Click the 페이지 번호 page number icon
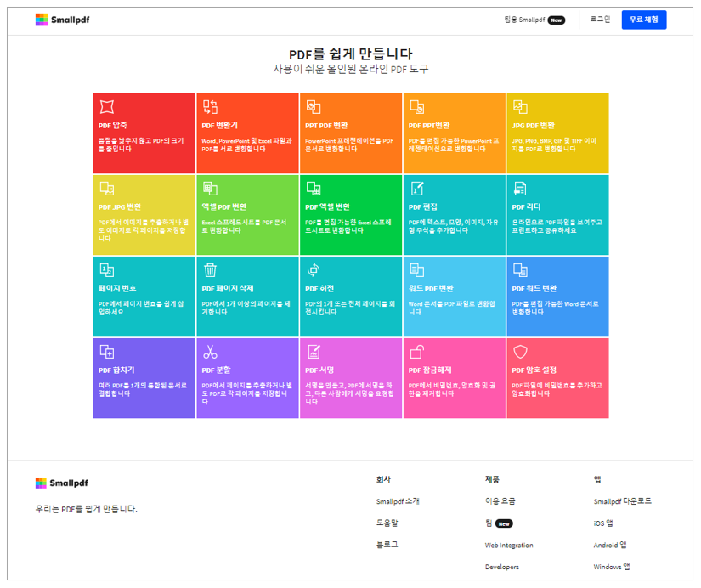Screen dimensions: 701x588 (107, 270)
